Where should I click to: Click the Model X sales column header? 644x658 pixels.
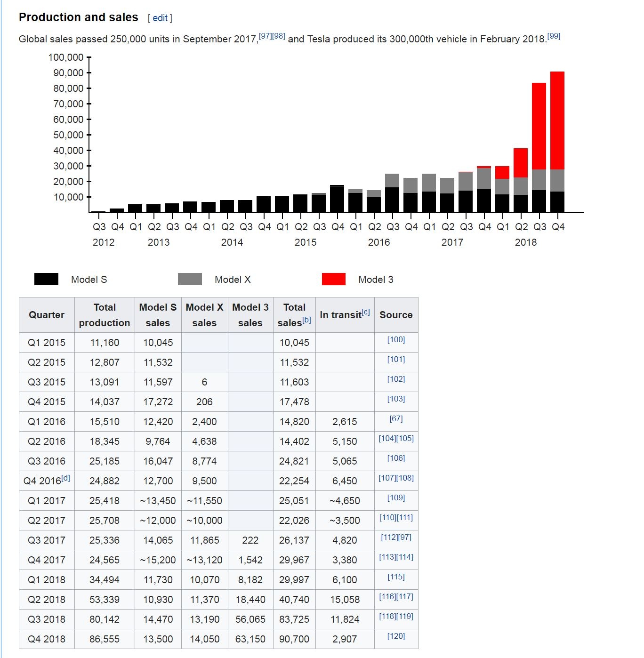[x=204, y=315]
